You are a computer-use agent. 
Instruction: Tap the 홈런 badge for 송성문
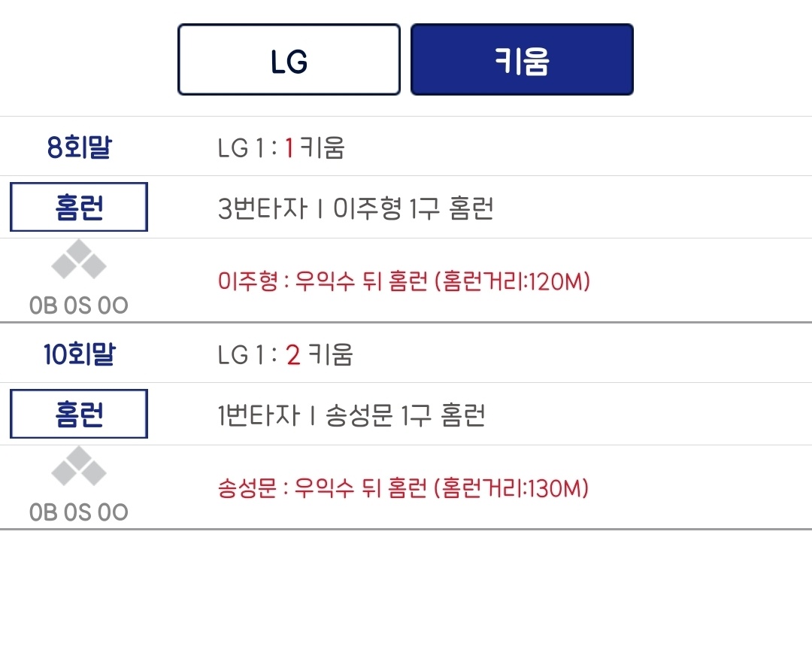pyautogui.click(x=78, y=414)
